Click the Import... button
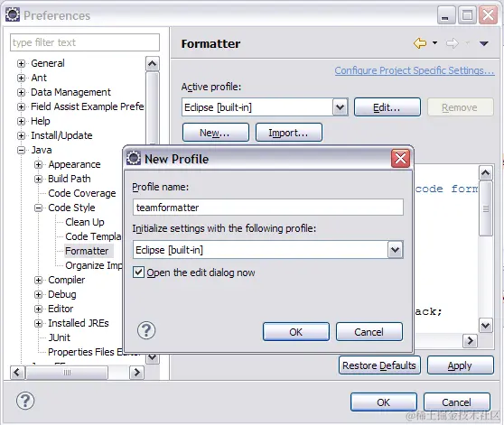504x425 pixels. coord(289,133)
